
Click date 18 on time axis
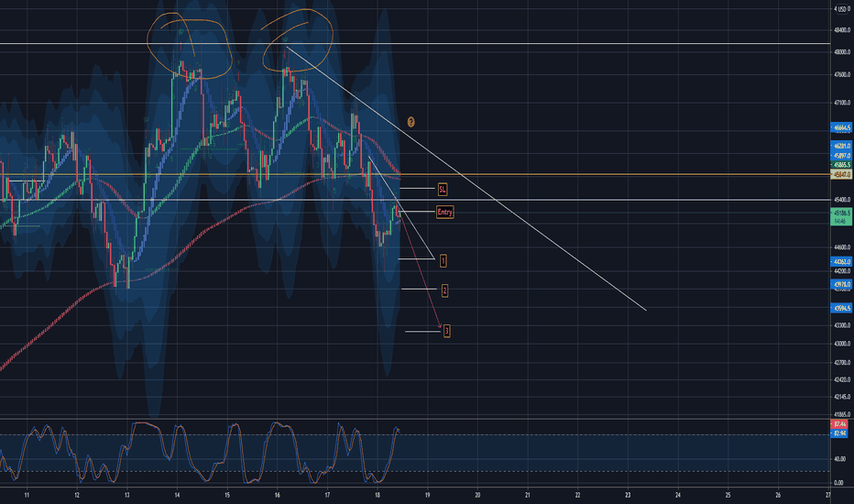point(378,495)
